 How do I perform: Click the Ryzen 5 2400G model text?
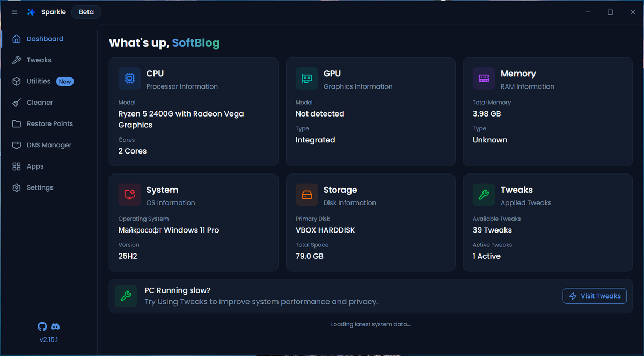click(x=181, y=119)
